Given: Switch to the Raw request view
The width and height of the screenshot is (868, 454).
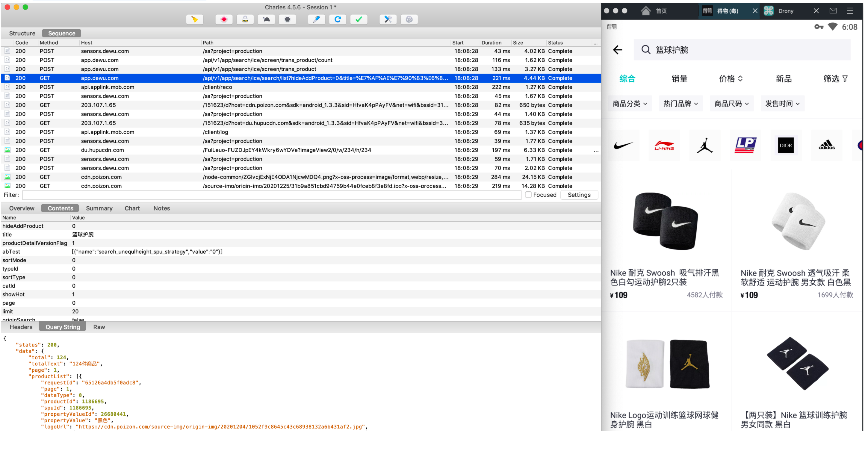Looking at the screenshot, I should pos(99,327).
